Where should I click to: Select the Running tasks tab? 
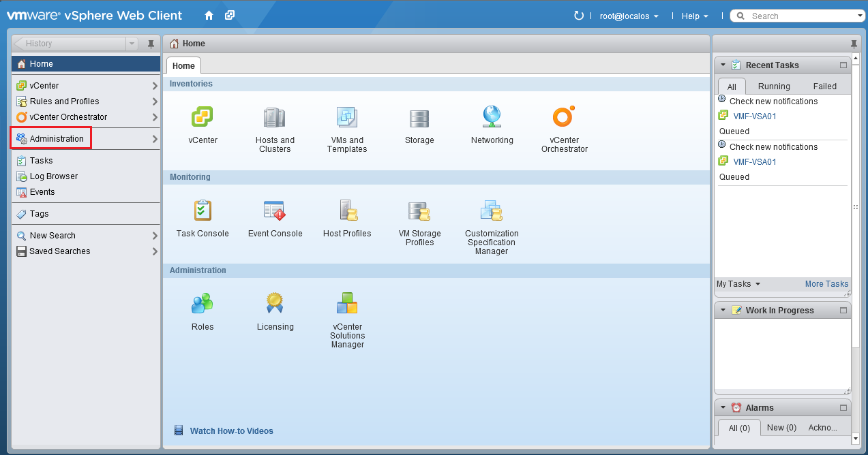click(x=774, y=87)
